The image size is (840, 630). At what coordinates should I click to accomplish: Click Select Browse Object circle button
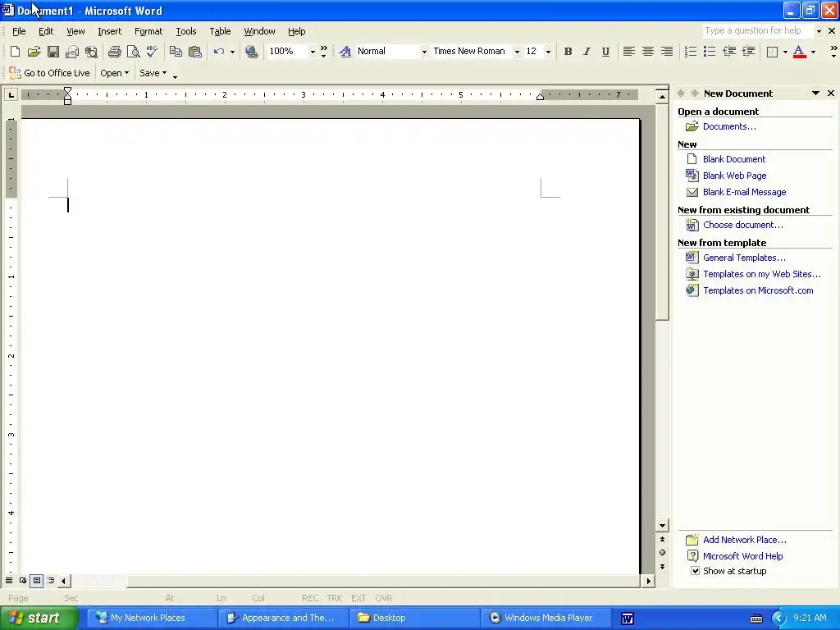[662, 552]
